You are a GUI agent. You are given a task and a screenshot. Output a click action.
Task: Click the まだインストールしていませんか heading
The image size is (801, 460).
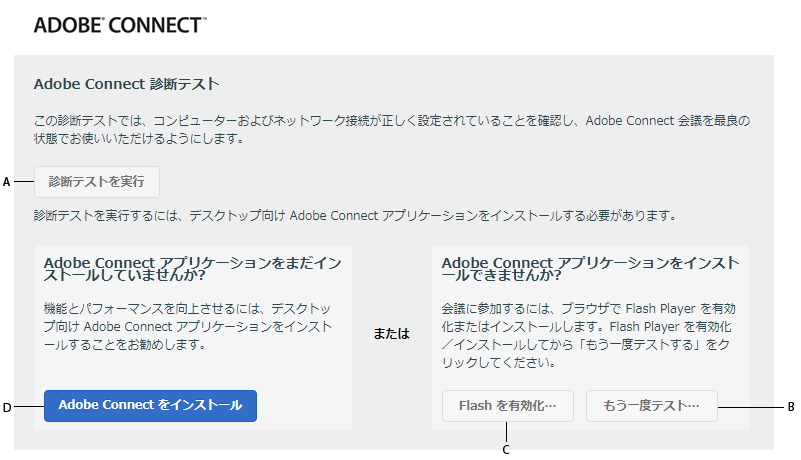click(x=193, y=270)
